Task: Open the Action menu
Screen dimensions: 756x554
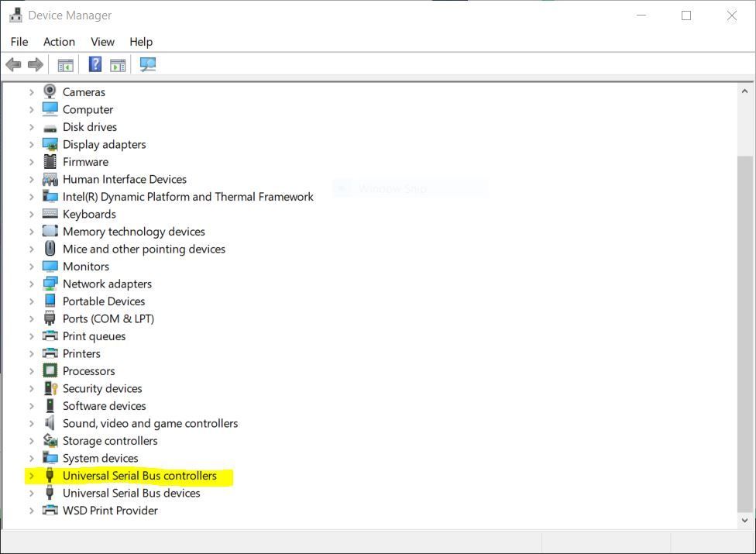Action: (x=59, y=42)
